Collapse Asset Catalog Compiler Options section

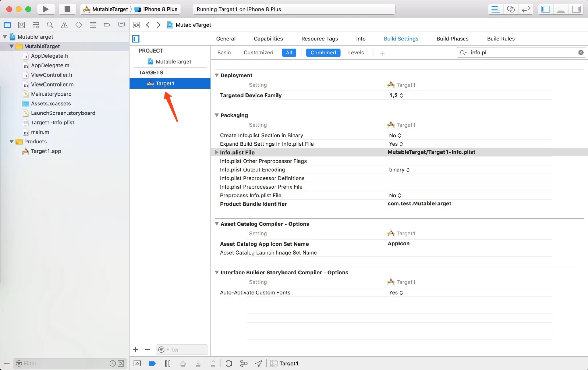click(x=217, y=224)
